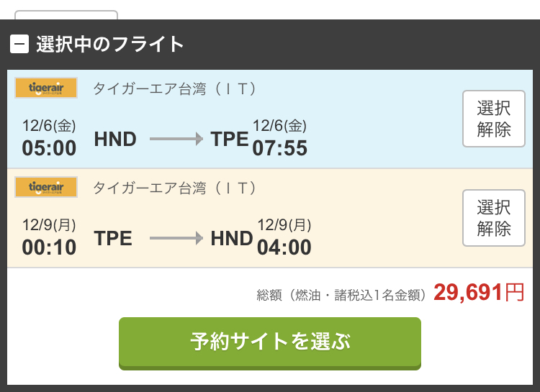The height and width of the screenshot is (392, 540).
Task: Click HND origin code on outbound row
Action: pyautogui.click(x=115, y=139)
